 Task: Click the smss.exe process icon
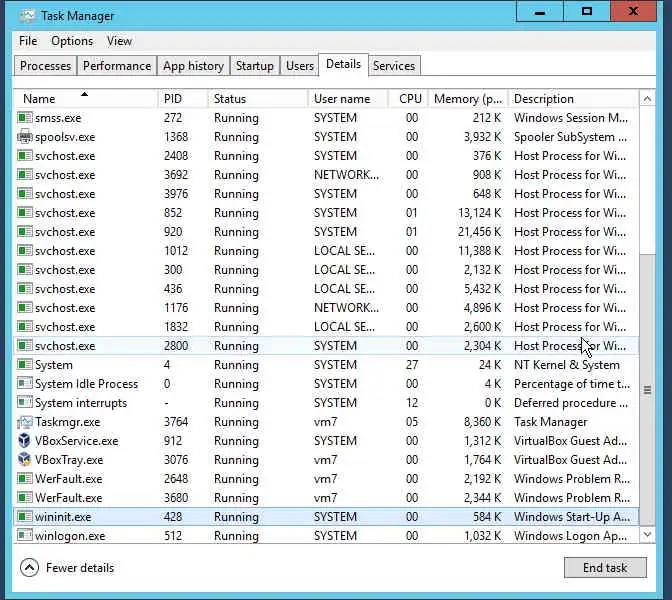click(x=25, y=117)
